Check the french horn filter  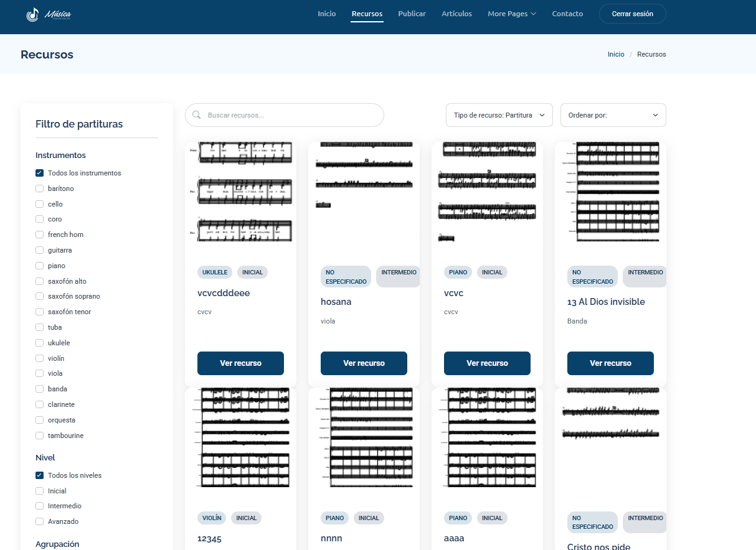(39, 235)
